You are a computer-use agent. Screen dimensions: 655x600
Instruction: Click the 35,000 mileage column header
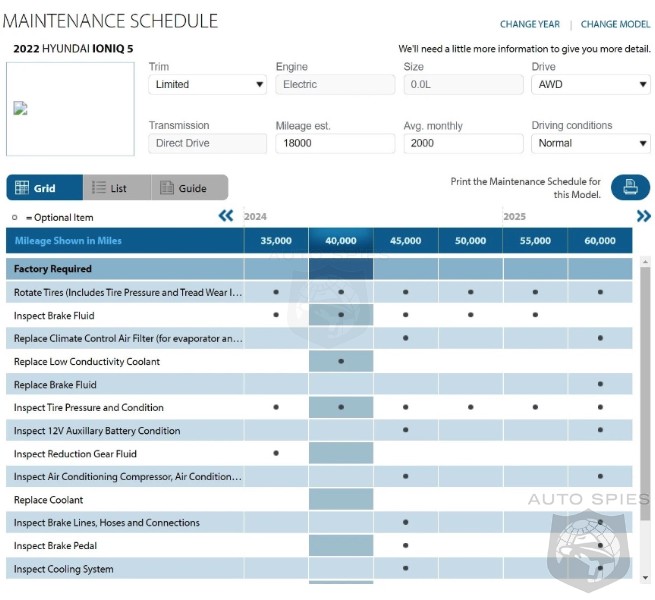[276, 241]
